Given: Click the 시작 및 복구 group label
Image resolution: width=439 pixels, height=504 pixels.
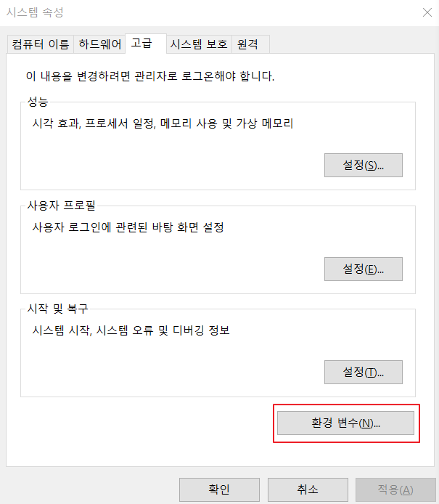Looking at the screenshot, I should point(57,309).
